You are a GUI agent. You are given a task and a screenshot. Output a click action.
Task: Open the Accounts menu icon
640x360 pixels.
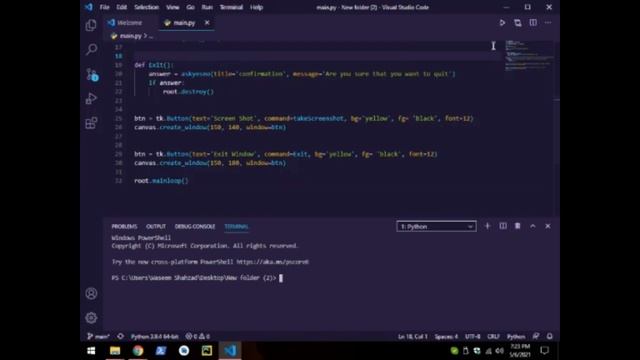click(x=91, y=293)
